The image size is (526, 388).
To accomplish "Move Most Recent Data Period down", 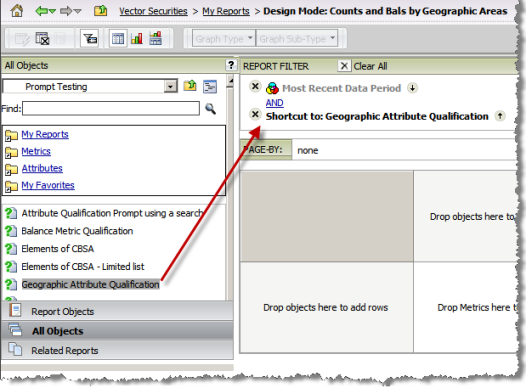I will (x=412, y=88).
